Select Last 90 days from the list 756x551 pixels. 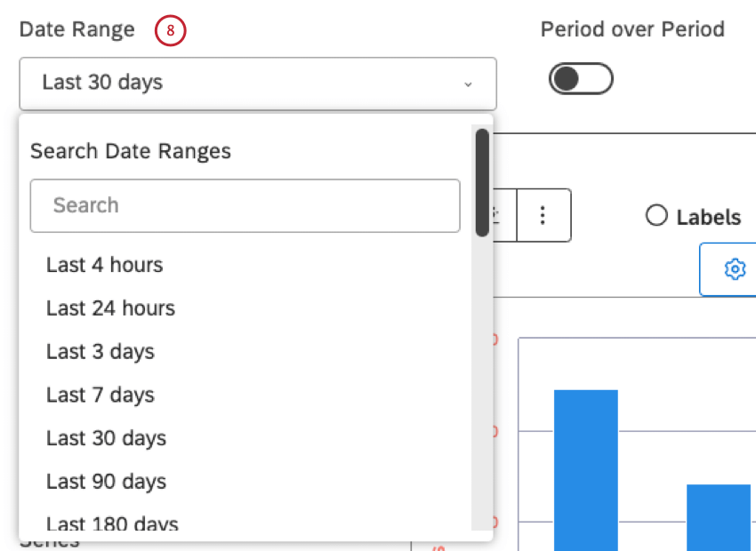tap(106, 481)
